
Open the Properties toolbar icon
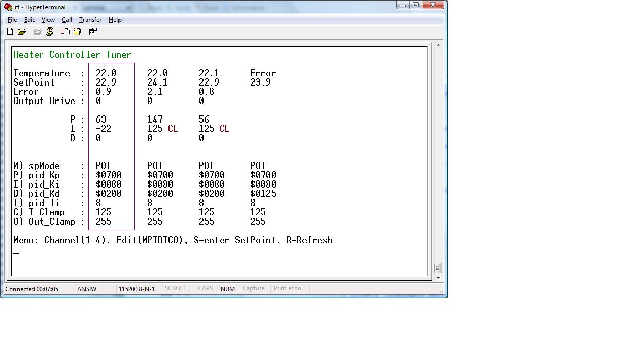[x=93, y=31]
